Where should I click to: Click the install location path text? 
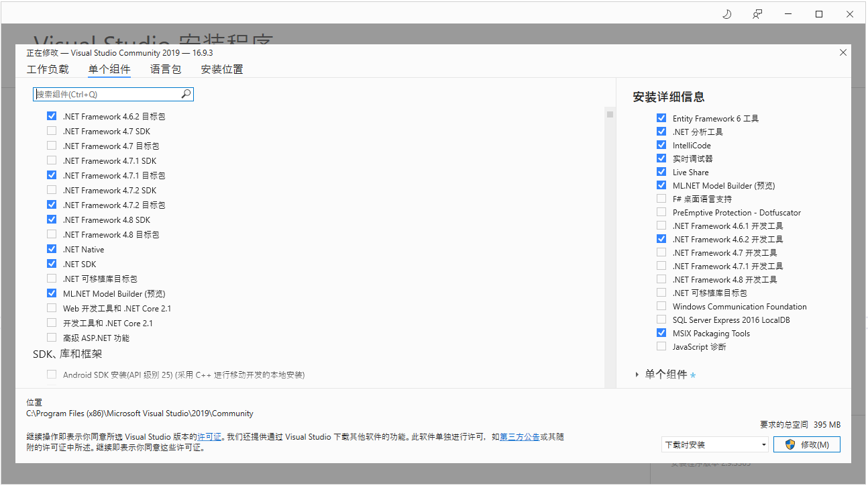pyautogui.click(x=140, y=413)
